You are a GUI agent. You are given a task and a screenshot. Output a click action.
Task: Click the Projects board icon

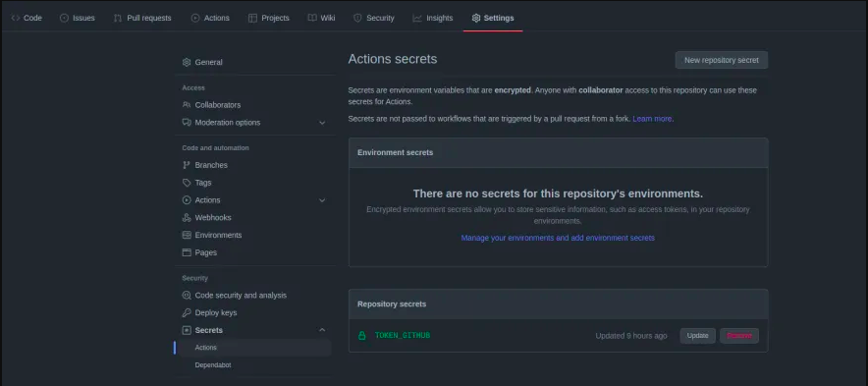coord(252,18)
